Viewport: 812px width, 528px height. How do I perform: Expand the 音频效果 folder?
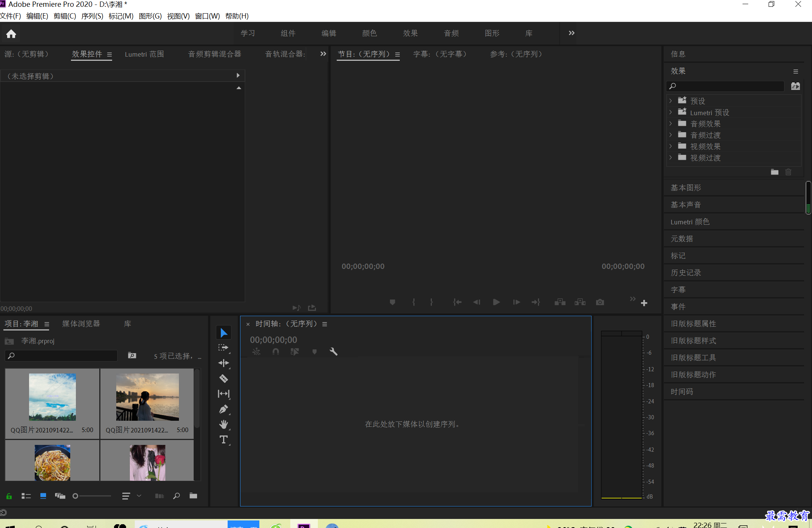click(x=671, y=124)
